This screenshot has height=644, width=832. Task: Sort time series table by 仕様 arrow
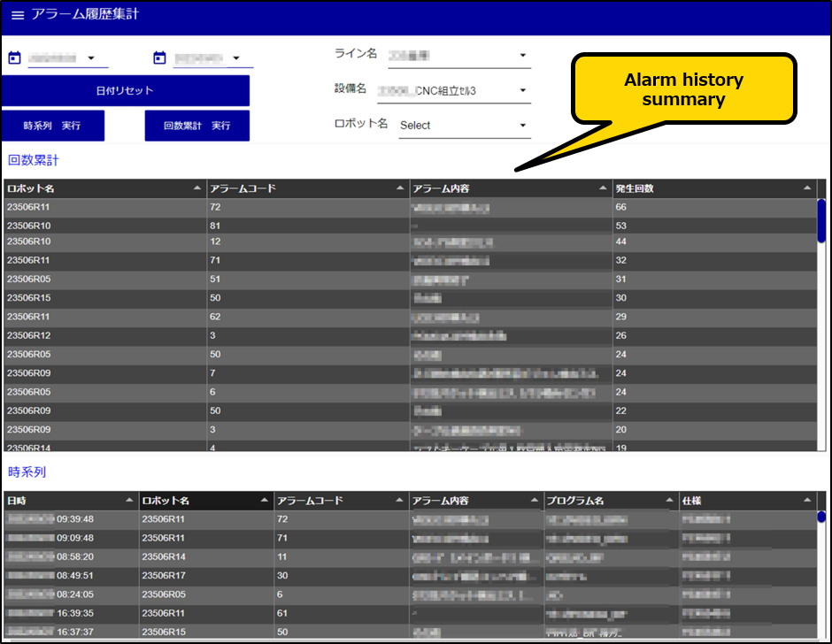(806, 501)
